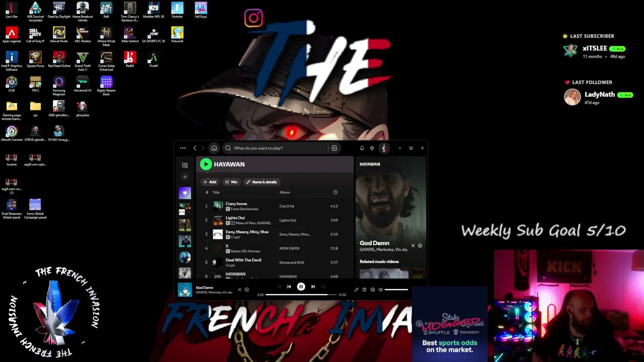Open Spotify's three-dot main menu
The width and height of the screenshot is (644, 362).
tap(183, 148)
